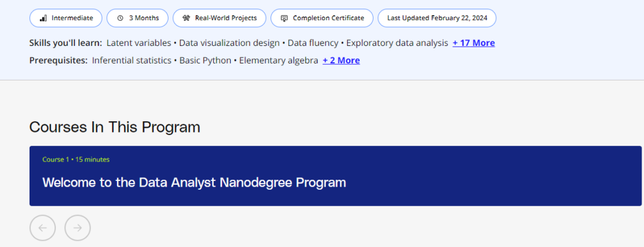Go to next course with right arrow
Viewport: 644px width, 247px height.
77,228
